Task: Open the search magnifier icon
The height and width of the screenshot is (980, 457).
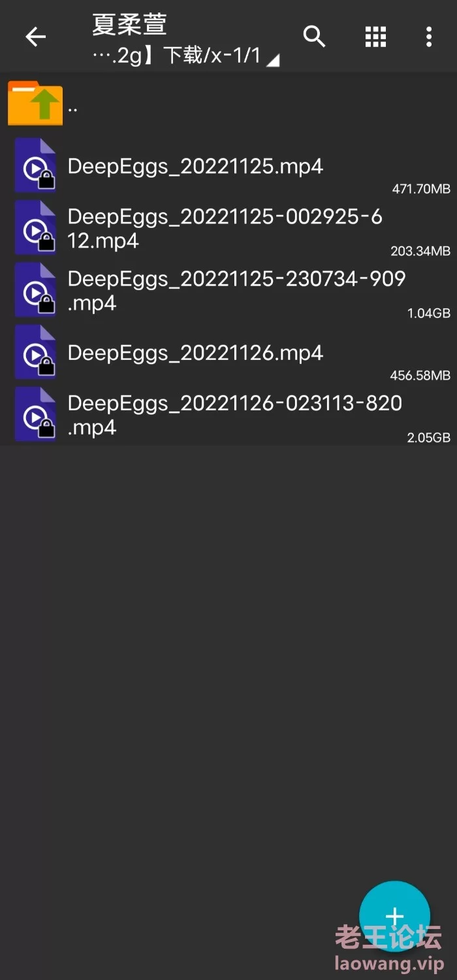Action: (314, 37)
